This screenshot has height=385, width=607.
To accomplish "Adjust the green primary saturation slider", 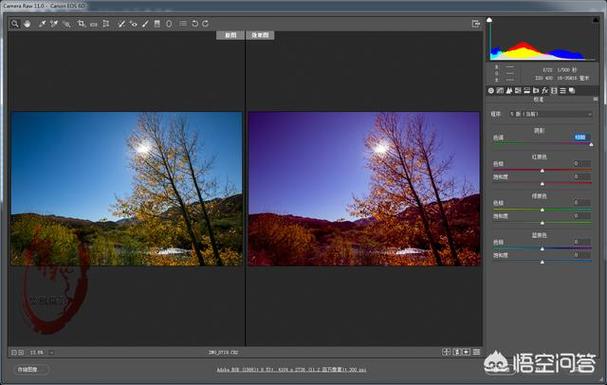I will click(x=542, y=223).
